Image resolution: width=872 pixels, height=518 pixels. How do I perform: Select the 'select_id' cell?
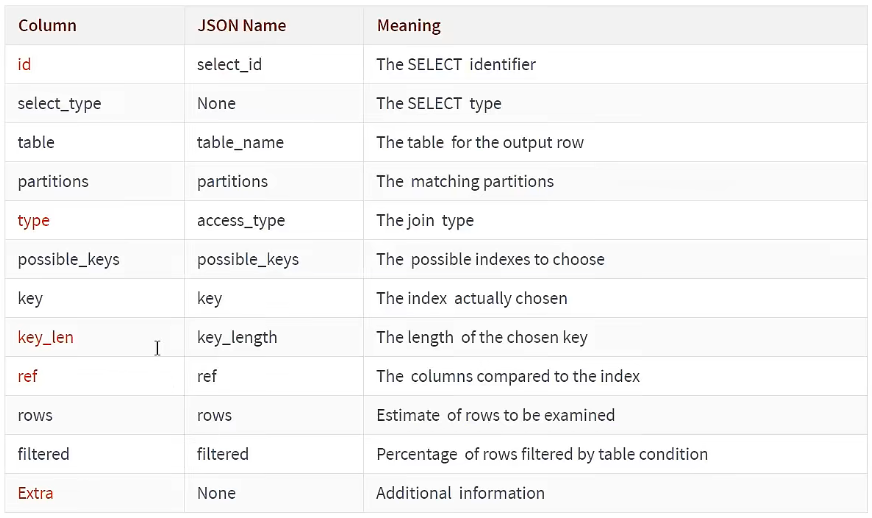230,64
